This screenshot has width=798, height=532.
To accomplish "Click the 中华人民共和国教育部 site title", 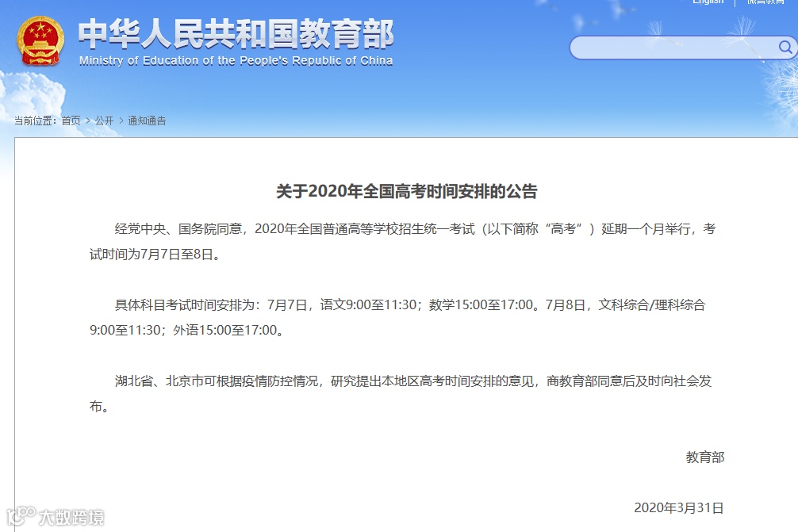I will coord(236,34).
